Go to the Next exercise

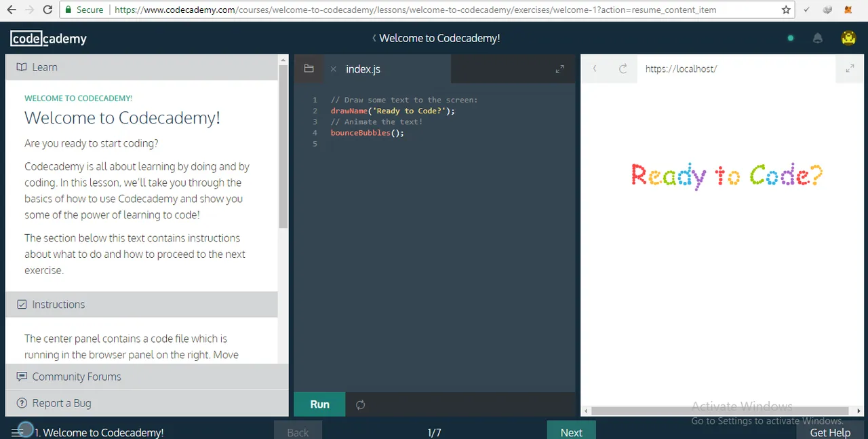[571, 430]
